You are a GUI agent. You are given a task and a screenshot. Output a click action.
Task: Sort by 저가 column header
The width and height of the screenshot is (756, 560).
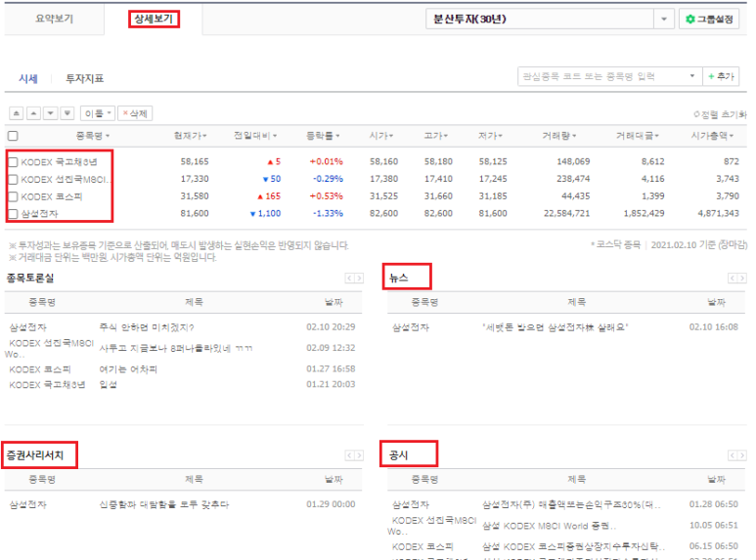click(490, 136)
